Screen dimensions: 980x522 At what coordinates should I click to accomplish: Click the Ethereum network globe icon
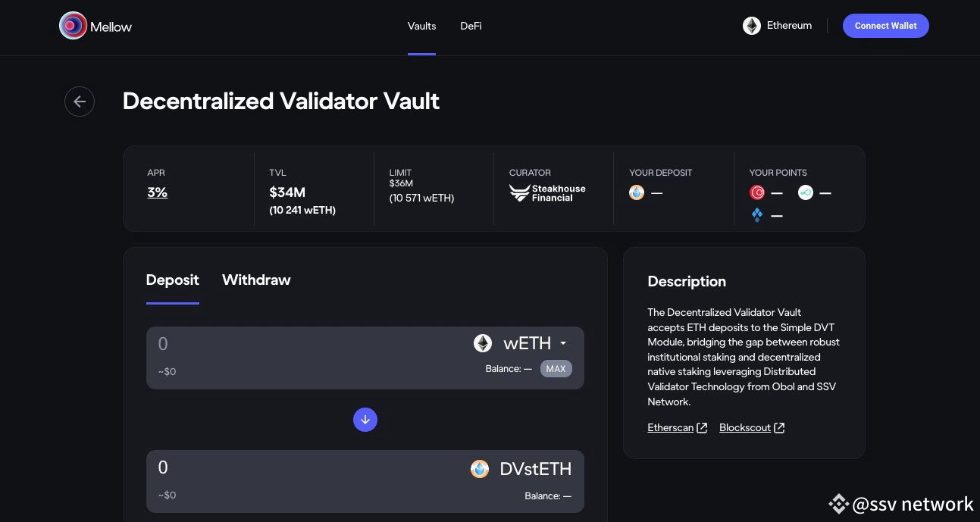pos(751,25)
